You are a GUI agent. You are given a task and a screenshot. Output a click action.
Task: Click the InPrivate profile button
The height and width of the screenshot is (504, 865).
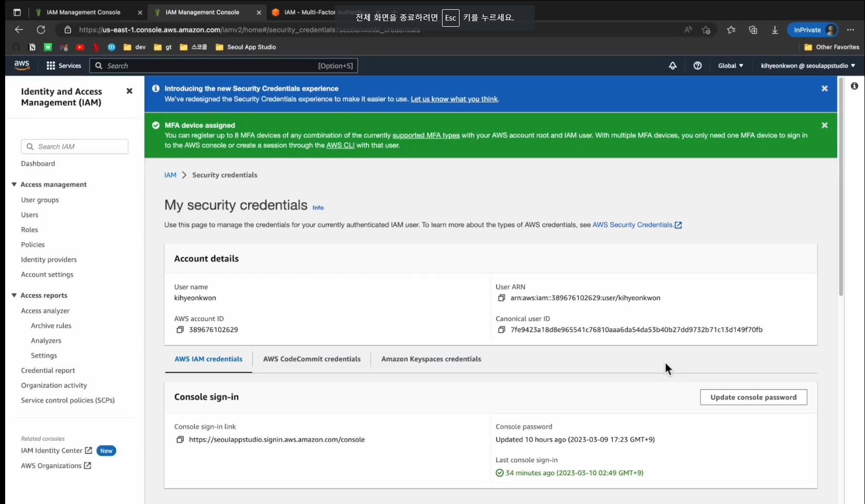click(813, 30)
